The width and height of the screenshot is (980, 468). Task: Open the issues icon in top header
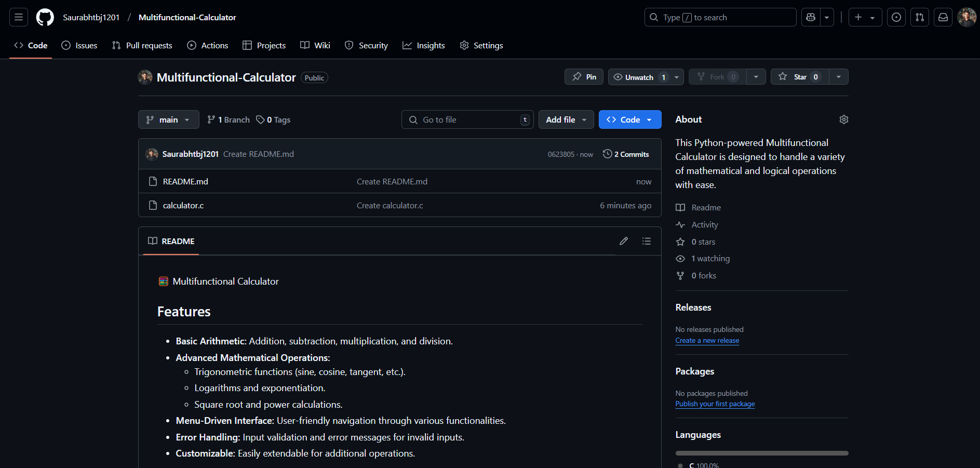click(896, 17)
